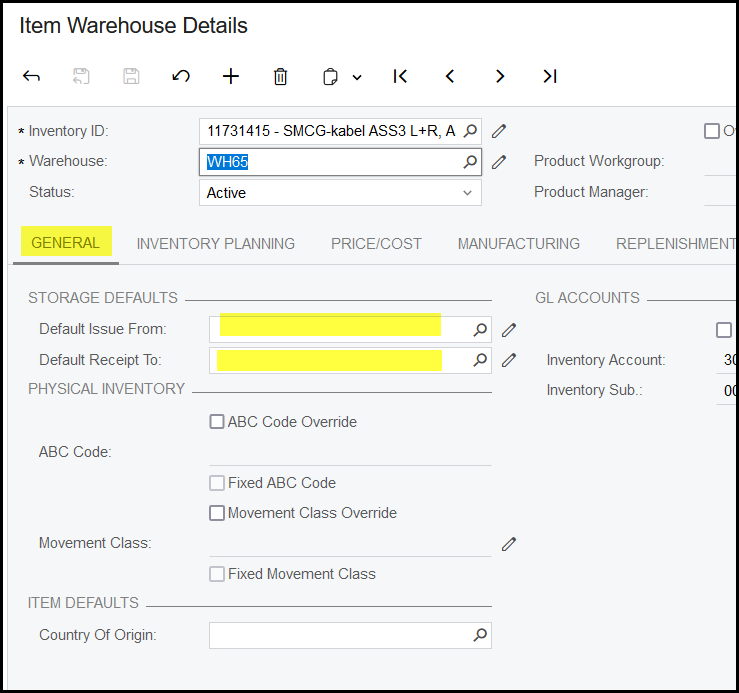
Task: Check the Fixed ABC Code box
Action: [217, 483]
